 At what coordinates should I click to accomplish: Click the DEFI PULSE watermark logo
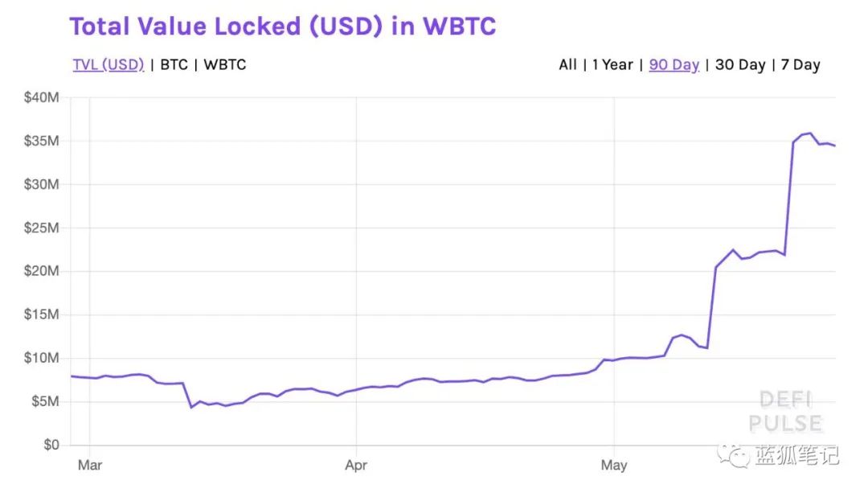pos(785,412)
